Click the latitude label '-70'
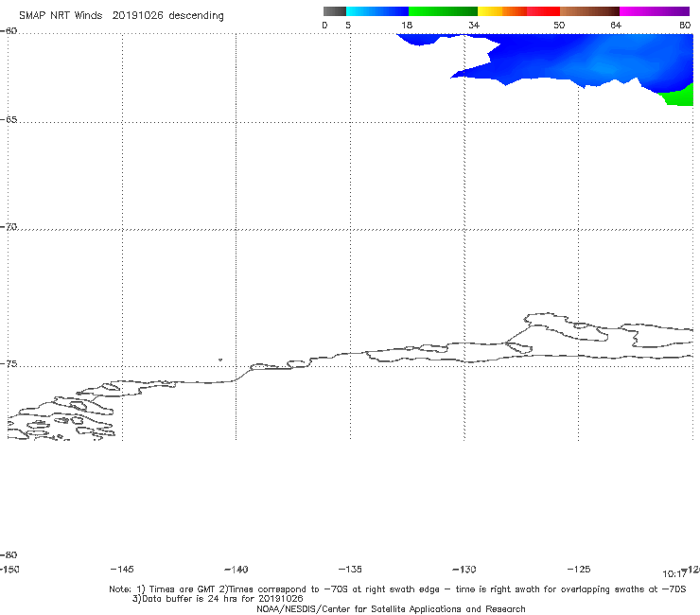 click(9, 226)
